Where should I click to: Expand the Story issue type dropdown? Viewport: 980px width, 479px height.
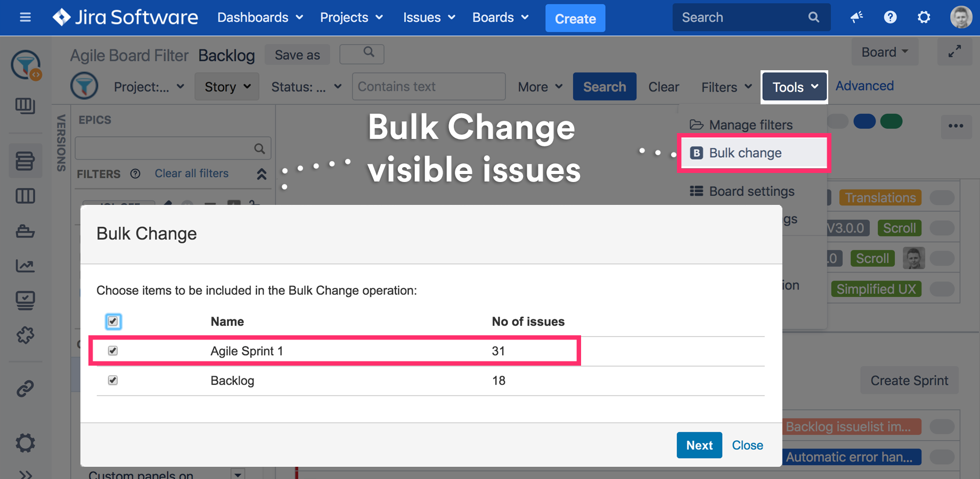click(227, 87)
